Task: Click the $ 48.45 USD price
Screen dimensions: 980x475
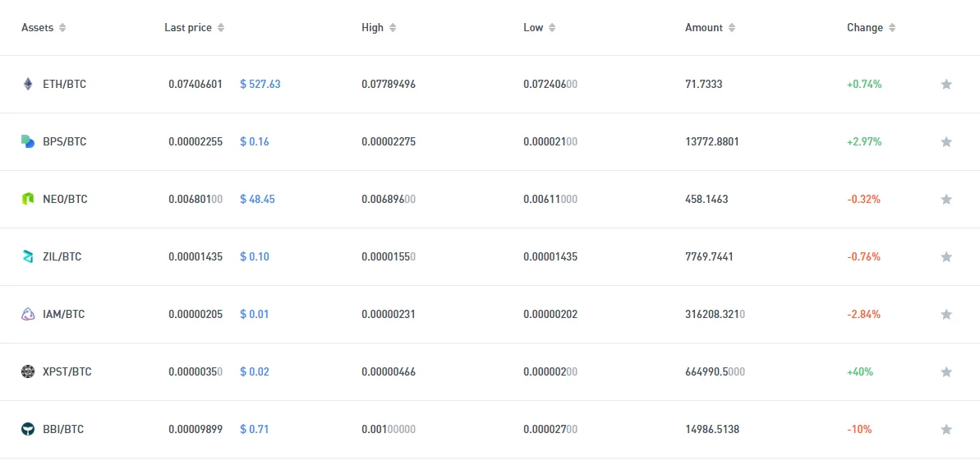Action: (x=257, y=199)
